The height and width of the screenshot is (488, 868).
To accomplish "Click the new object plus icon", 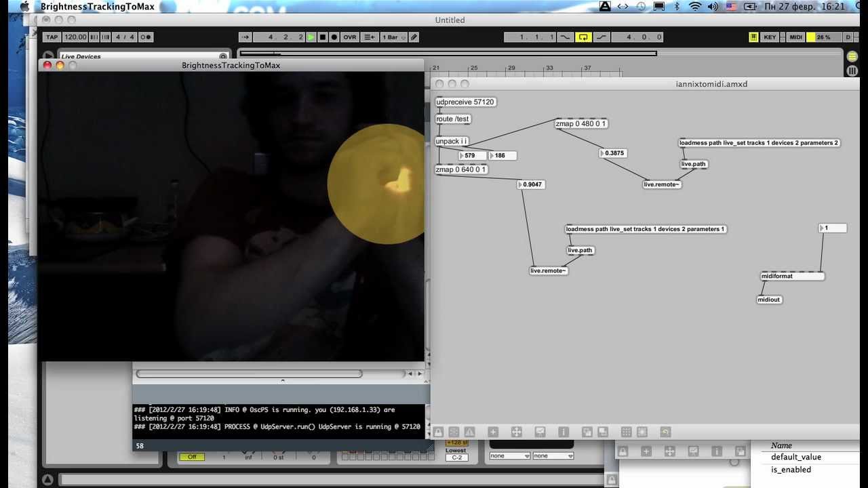I will coord(493,432).
